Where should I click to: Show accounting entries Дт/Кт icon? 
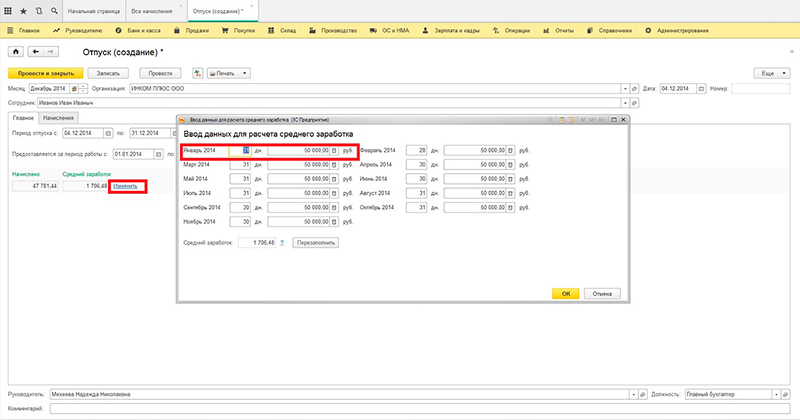coord(197,73)
